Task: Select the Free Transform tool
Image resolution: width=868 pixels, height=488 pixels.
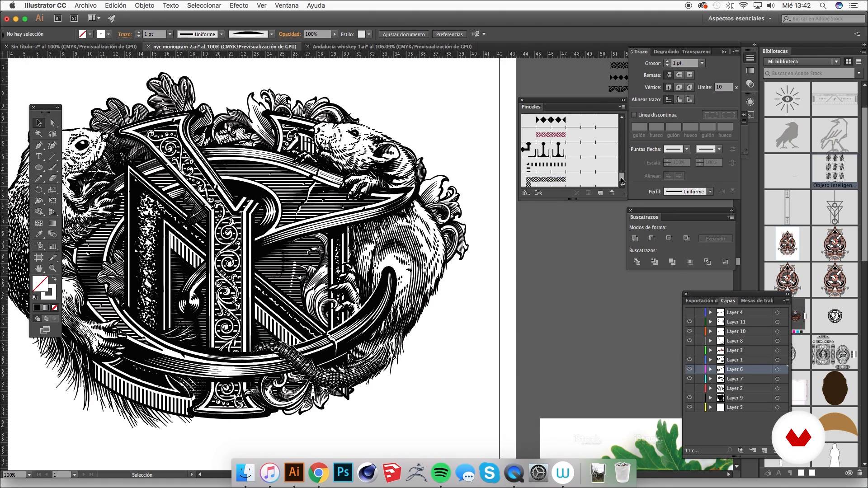Action: [x=52, y=201]
